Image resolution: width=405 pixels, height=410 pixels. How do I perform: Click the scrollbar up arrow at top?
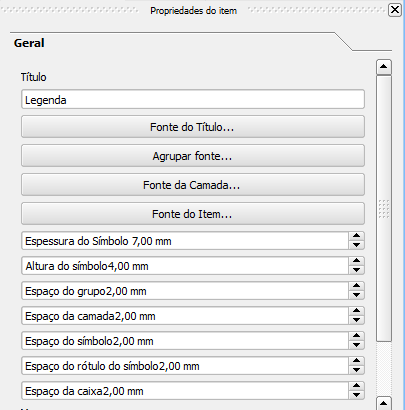384,67
